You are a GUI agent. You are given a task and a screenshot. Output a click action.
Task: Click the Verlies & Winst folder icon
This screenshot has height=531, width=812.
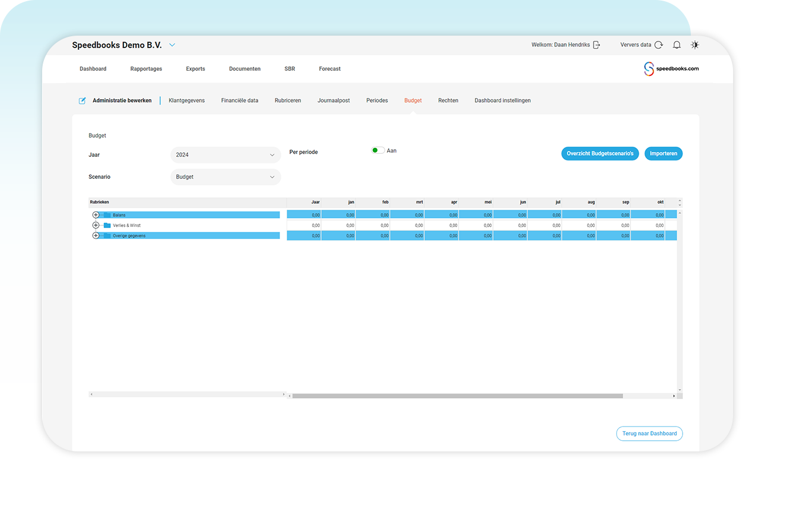click(107, 226)
